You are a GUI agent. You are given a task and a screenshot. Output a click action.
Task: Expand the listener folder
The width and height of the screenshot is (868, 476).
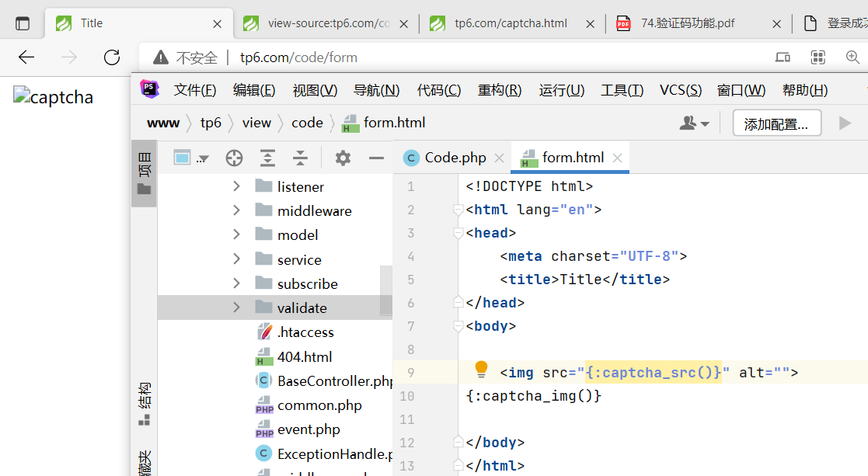tap(237, 186)
